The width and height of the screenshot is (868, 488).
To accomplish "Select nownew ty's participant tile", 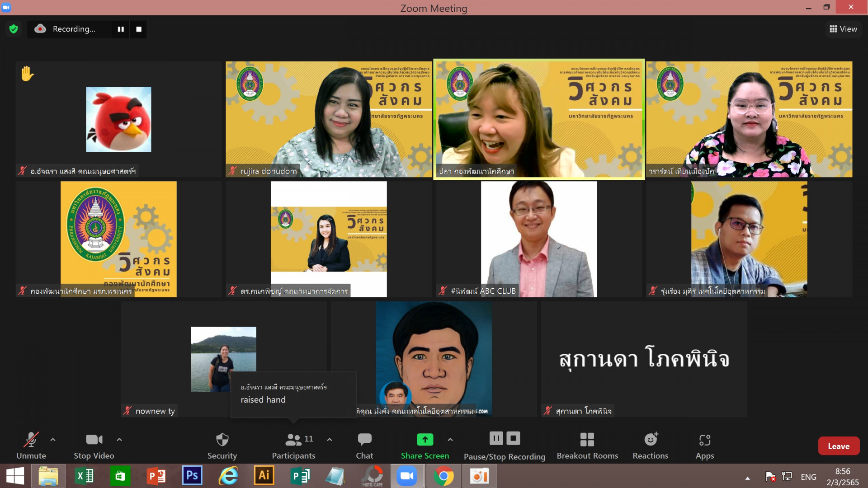I will 223,359.
